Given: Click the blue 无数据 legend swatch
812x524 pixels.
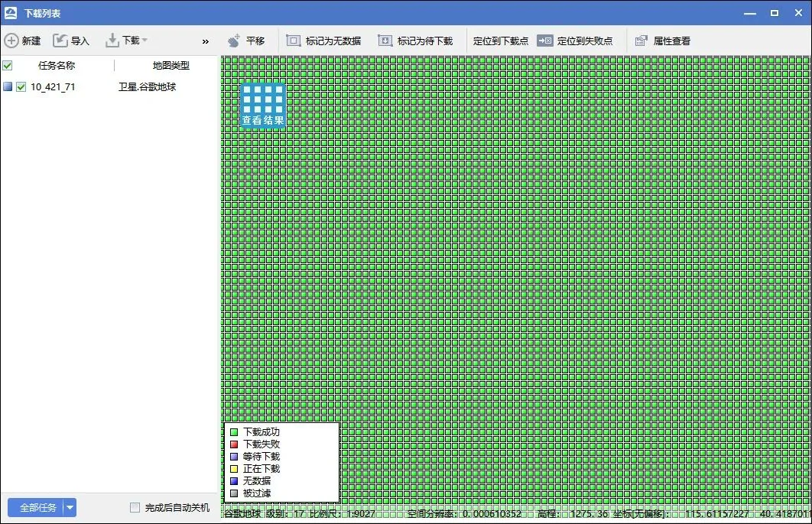Looking at the screenshot, I should [234, 481].
